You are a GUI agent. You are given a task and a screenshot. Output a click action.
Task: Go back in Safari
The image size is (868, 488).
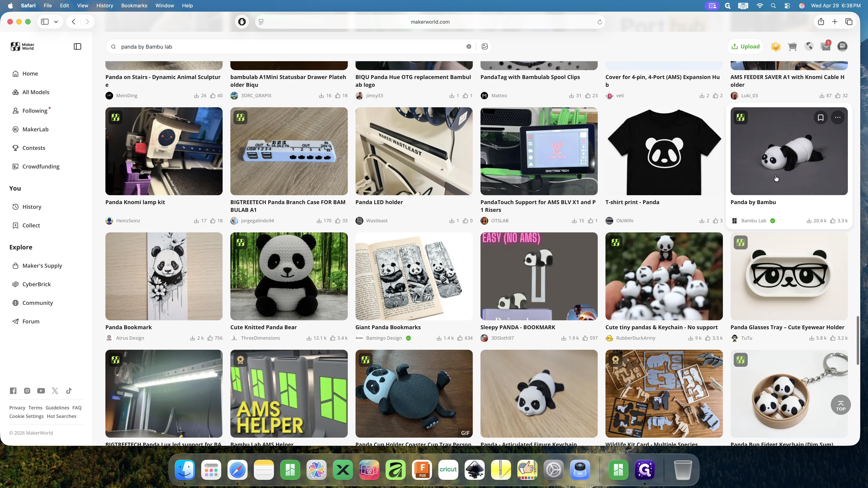tap(73, 21)
